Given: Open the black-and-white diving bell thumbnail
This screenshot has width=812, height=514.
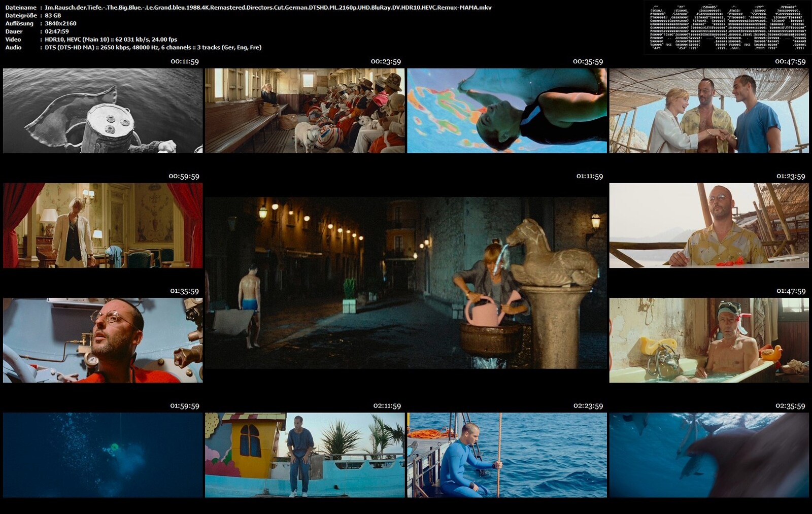Looking at the screenshot, I should 103,111.
